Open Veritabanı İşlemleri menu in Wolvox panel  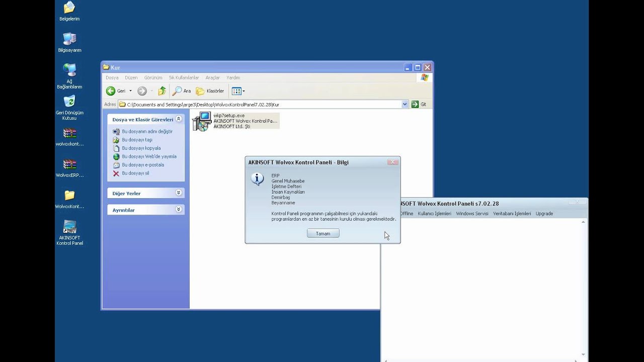[512, 214]
